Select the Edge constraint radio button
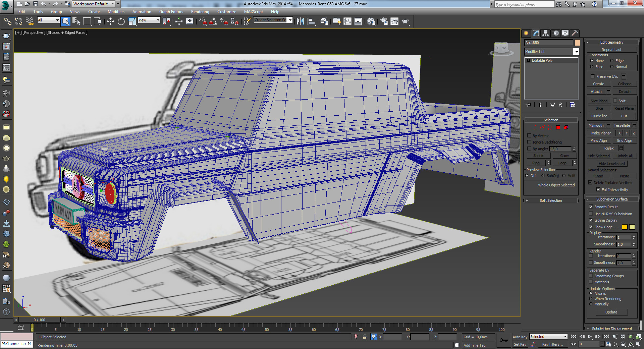Screen dimensions: 644x349 pyautogui.click(x=612, y=61)
